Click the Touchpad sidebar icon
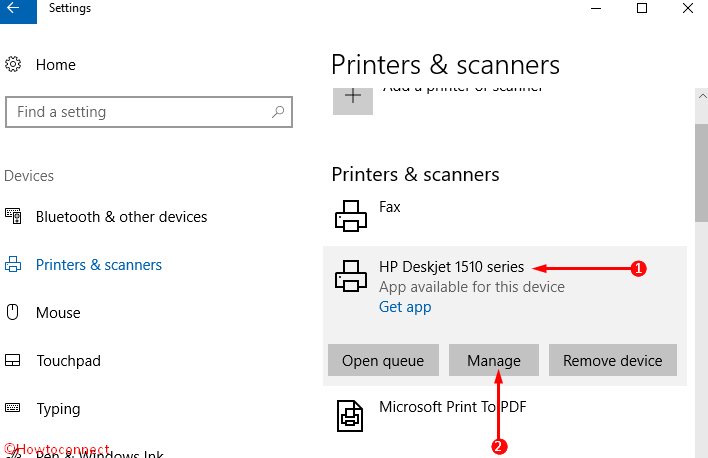This screenshot has width=708, height=458. 13,360
